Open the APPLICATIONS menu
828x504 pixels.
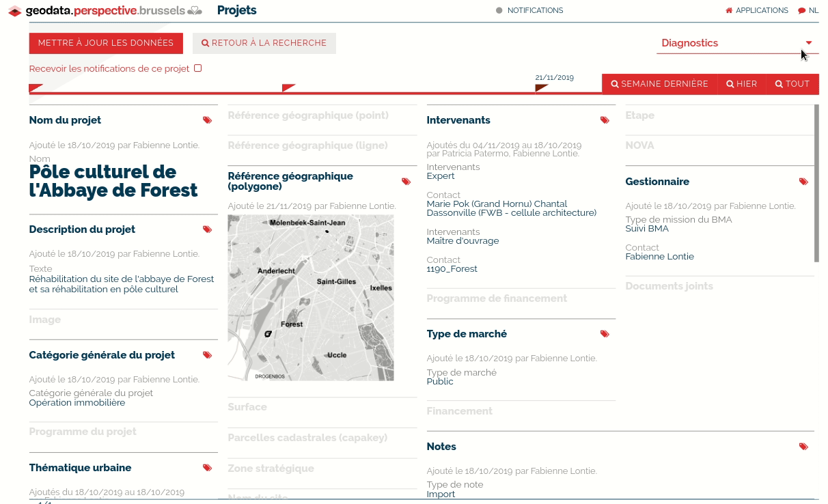[757, 10]
